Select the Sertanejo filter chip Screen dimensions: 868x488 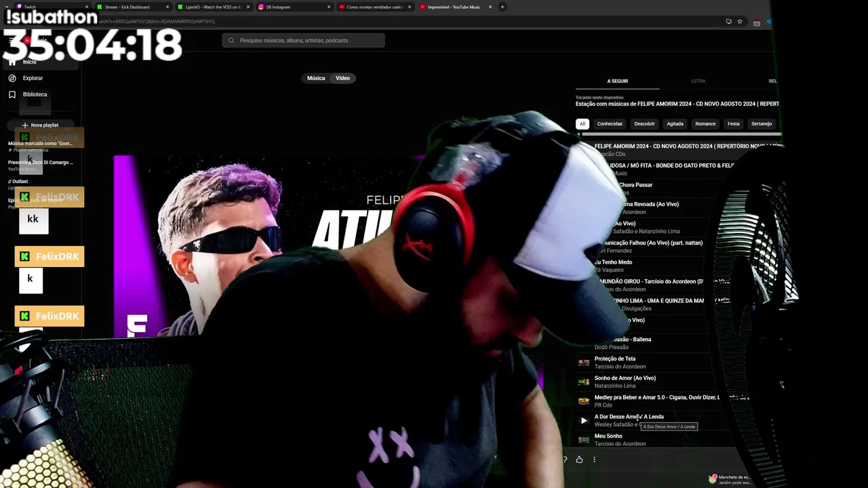762,124
